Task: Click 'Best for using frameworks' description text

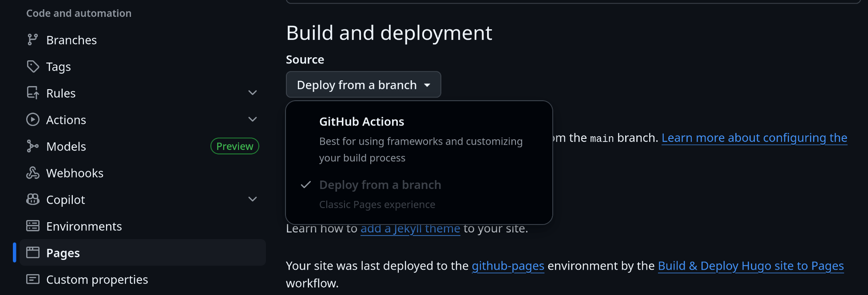Action: tap(421, 149)
